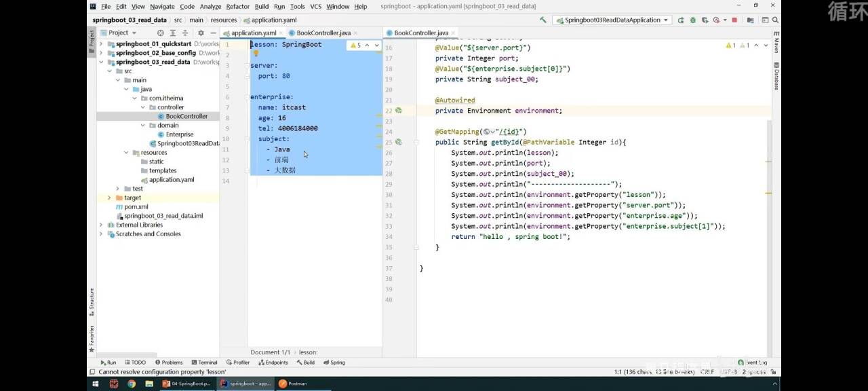
Task: Click the Expand All icon in the Project panel
Action: (x=173, y=33)
